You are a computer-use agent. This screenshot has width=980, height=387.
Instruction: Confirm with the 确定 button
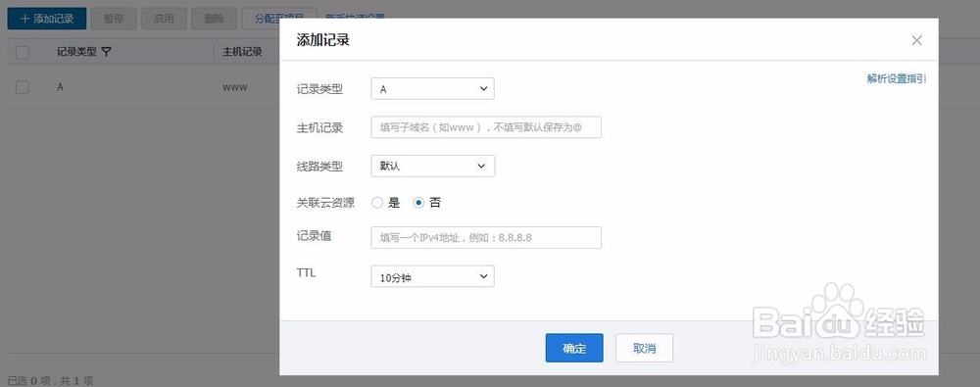[573, 348]
